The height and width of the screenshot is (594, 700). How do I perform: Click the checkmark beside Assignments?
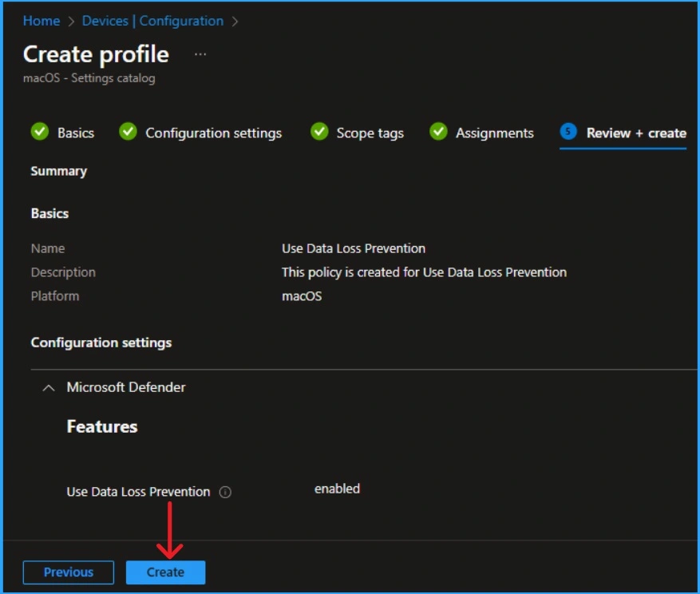[438, 131]
